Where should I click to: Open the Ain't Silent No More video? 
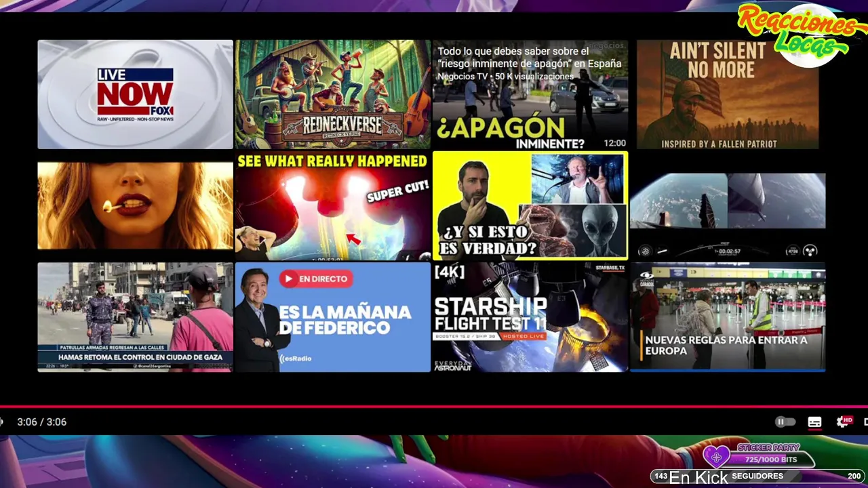tap(728, 94)
